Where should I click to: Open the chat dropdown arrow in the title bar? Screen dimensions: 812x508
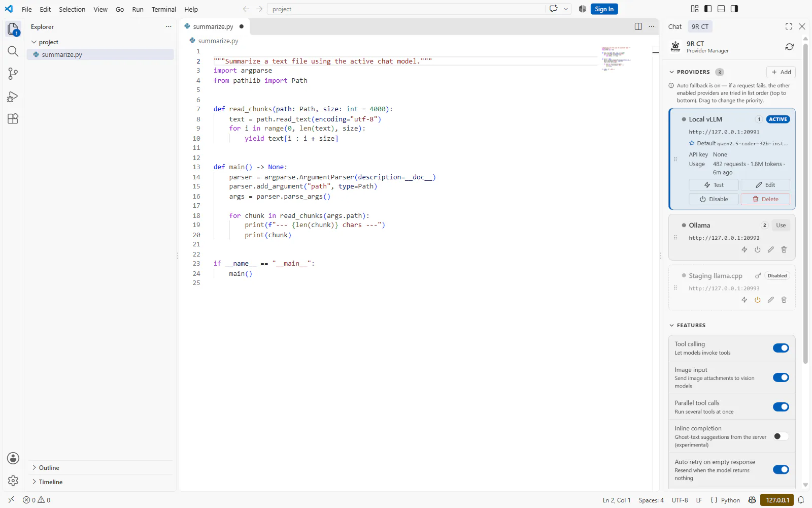click(x=566, y=9)
